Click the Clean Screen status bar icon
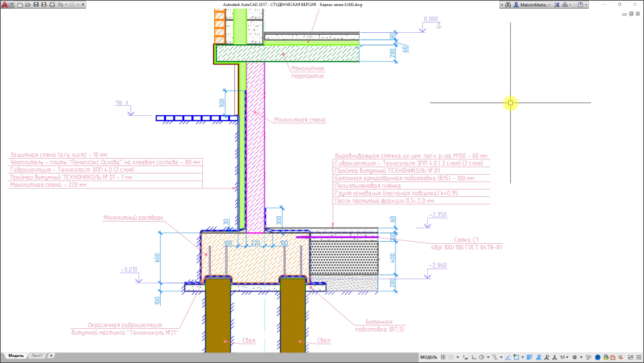 (631, 357)
